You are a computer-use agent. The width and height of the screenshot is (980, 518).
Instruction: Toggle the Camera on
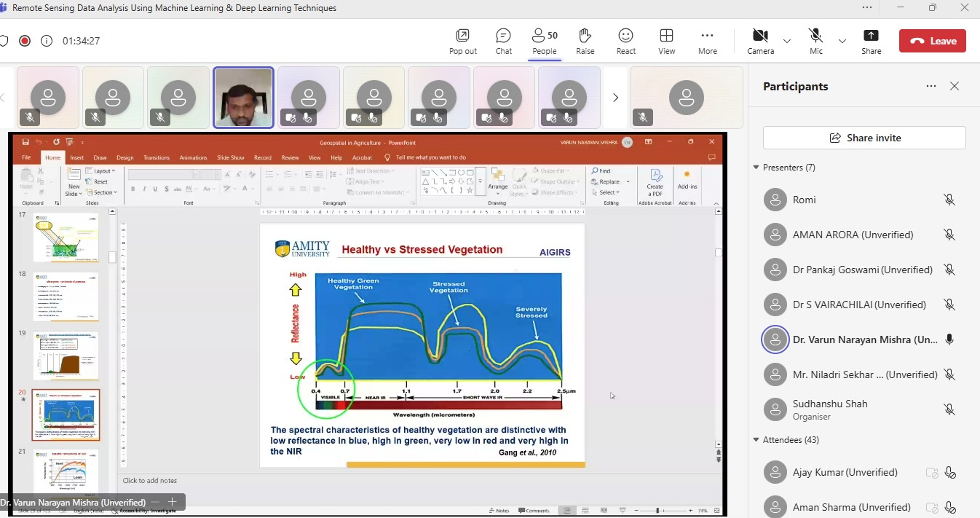coord(760,42)
